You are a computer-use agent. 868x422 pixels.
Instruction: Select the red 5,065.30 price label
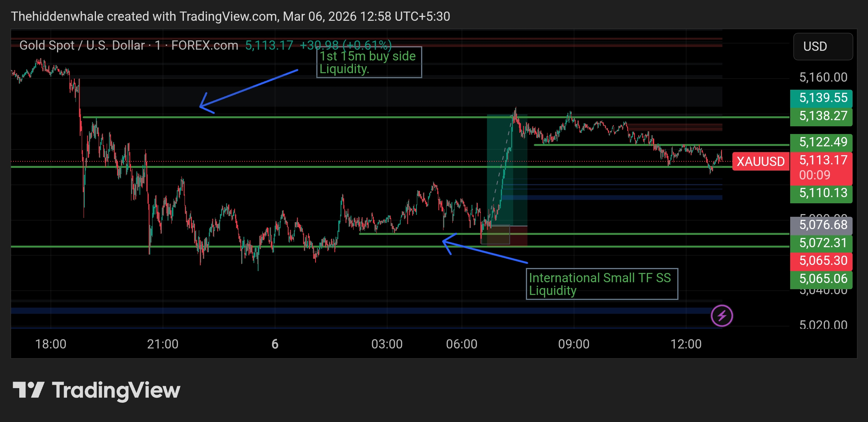(x=821, y=261)
